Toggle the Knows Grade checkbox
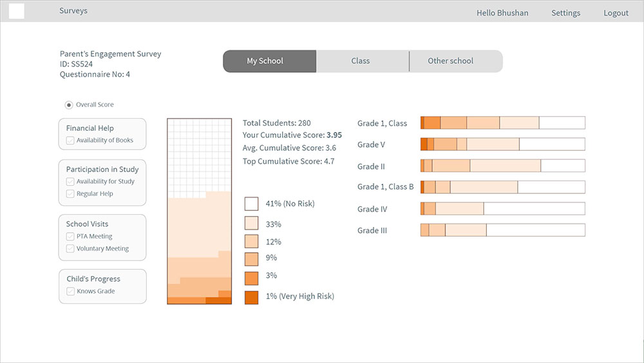 click(71, 291)
